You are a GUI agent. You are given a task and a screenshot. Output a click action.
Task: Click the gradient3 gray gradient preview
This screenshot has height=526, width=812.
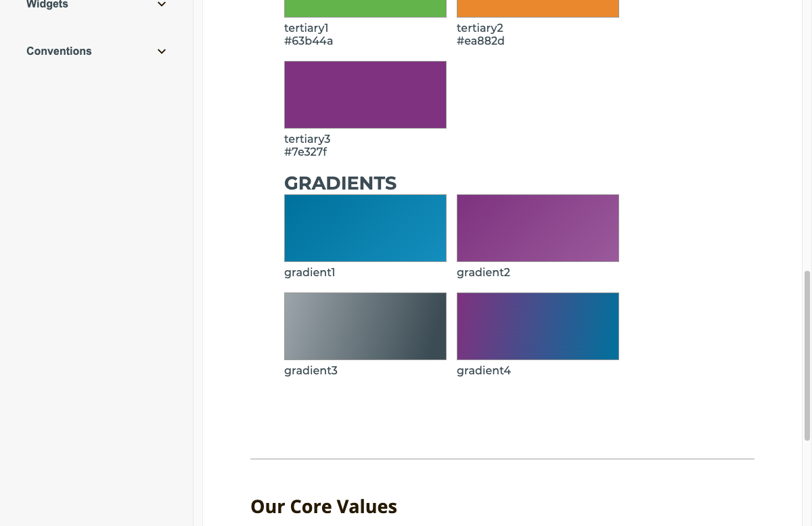pos(365,326)
